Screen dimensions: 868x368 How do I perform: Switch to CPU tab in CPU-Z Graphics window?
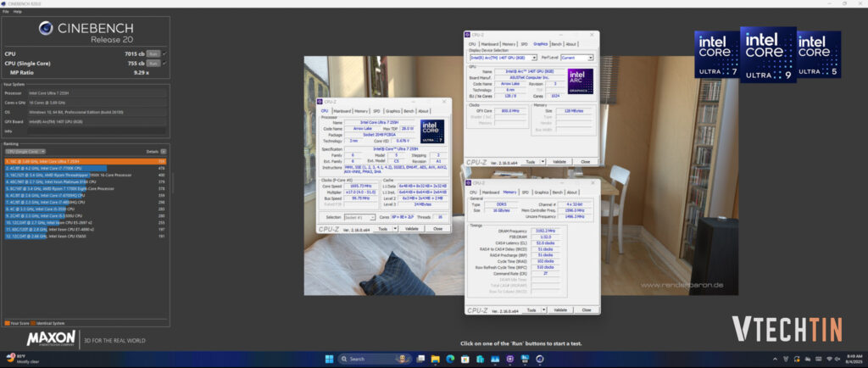click(472, 44)
